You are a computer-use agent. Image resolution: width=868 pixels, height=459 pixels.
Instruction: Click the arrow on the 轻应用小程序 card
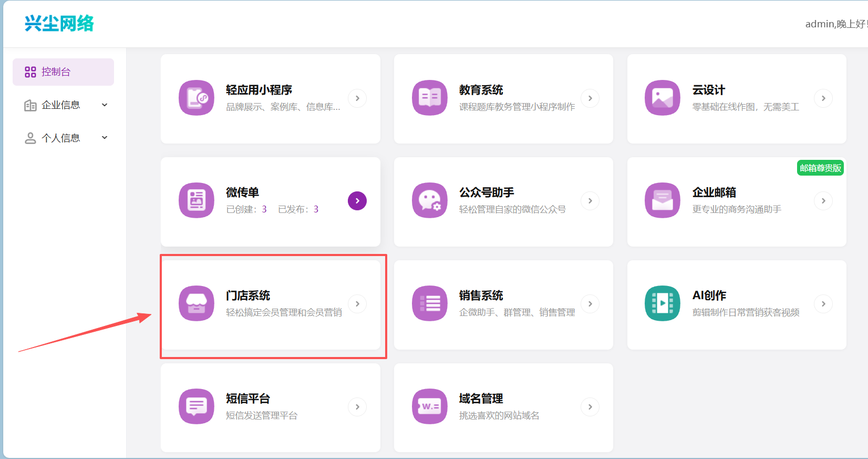pos(357,98)
